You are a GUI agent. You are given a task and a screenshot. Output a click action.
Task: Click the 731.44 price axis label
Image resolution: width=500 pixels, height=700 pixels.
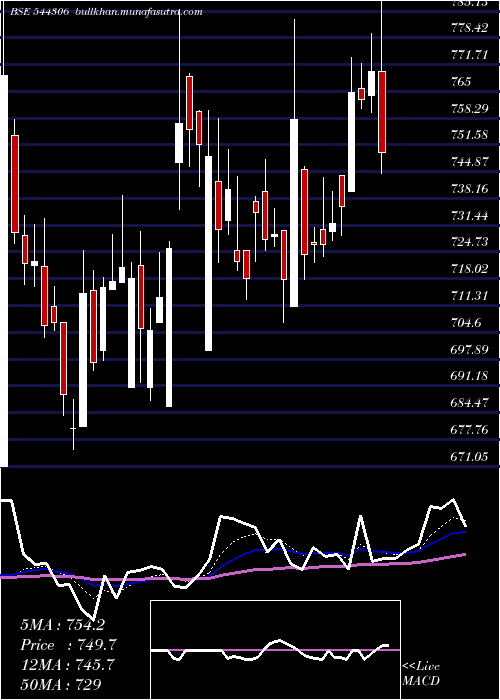[x=469, y=216]
